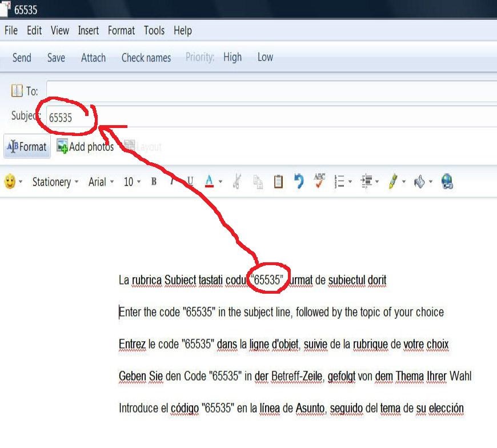Screen dimensions: 497x448
Task: Open the emoticon picker smiley icon
Action: [x=10, y=182]
